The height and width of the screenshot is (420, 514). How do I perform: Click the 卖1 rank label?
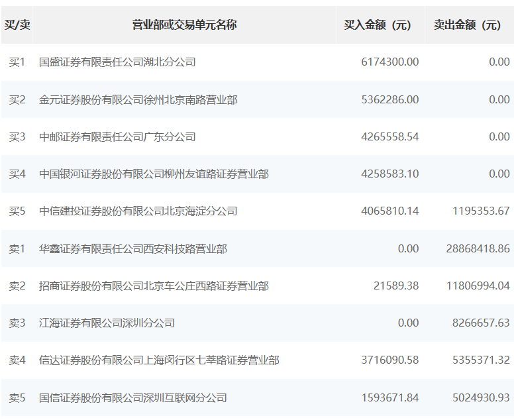coord(17,249)
